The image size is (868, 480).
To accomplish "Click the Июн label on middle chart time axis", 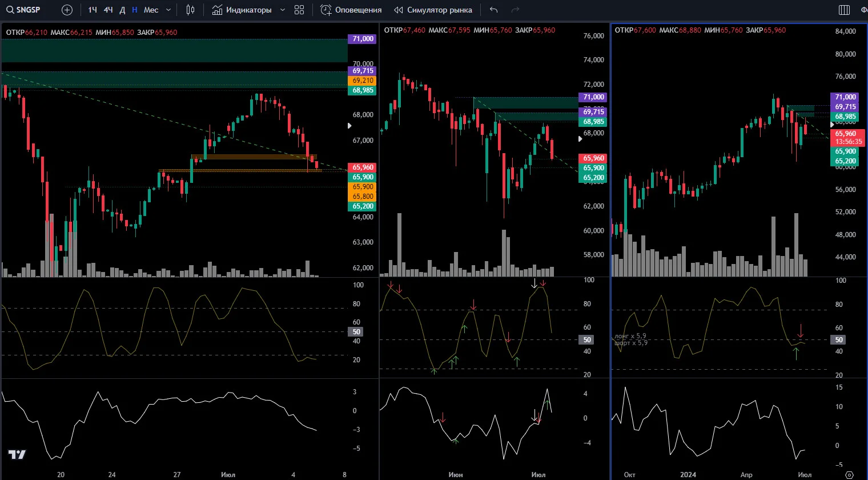I will click(x=456, y=475).
